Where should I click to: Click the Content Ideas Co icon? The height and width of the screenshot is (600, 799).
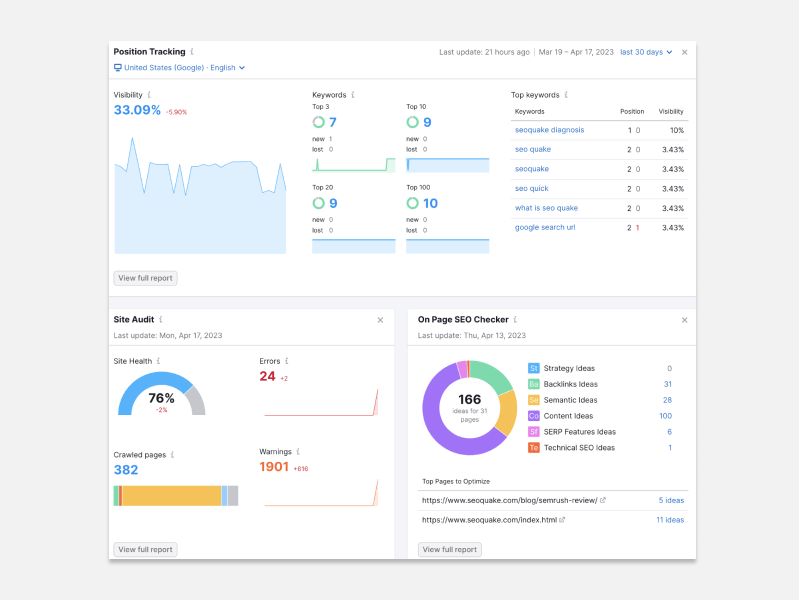tap(534, 416)
